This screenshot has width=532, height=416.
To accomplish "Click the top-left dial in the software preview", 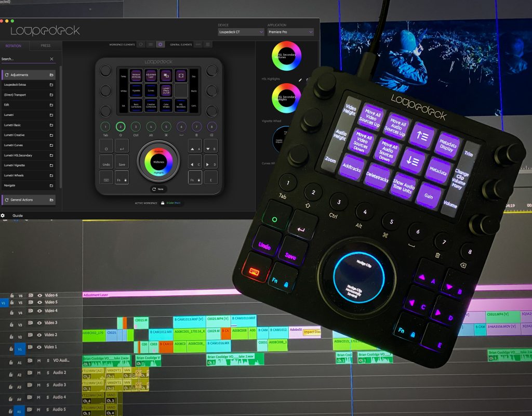I will point(105,71).
